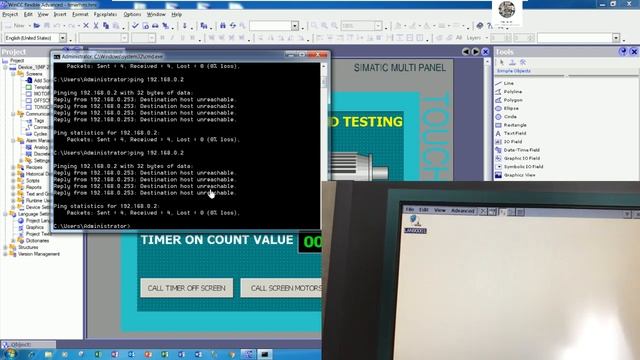Open the View menu

(x=43, y=14)
